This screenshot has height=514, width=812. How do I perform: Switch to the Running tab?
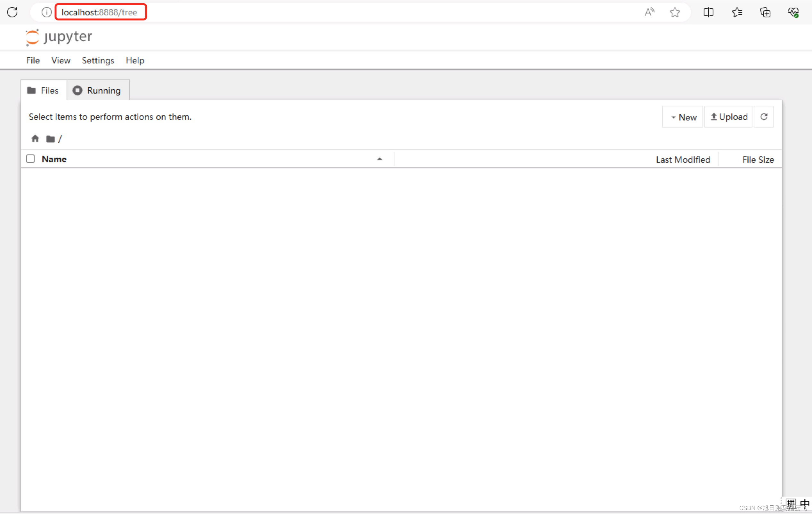(98, 90)
